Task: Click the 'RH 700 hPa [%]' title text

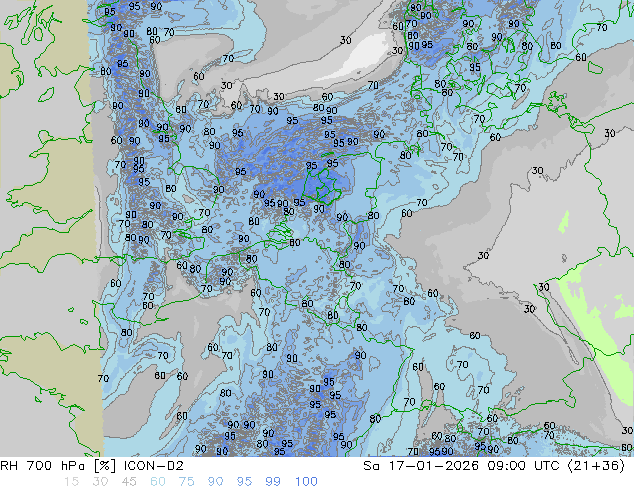Action: [x=59, y=466]
